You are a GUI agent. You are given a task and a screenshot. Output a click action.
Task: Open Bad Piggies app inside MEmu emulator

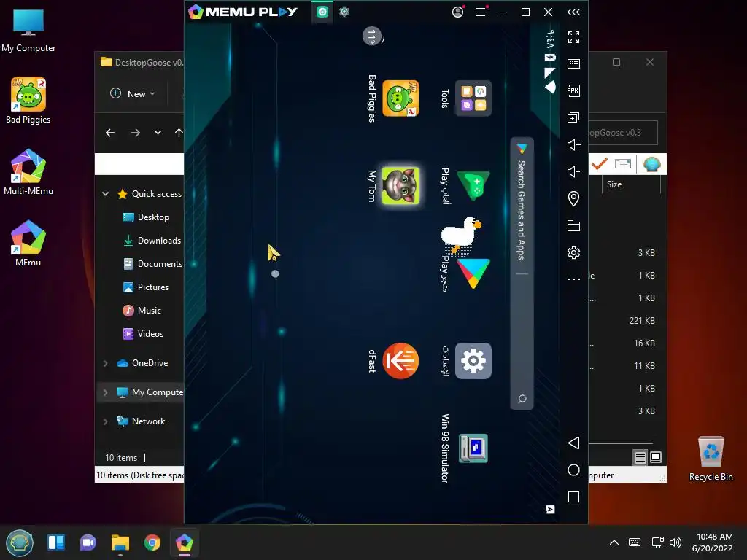point(400,98)
